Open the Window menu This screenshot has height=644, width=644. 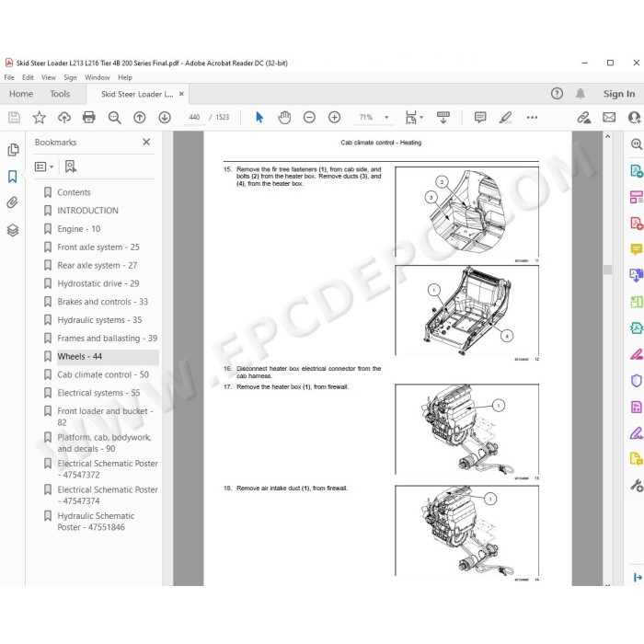[98, 77]
